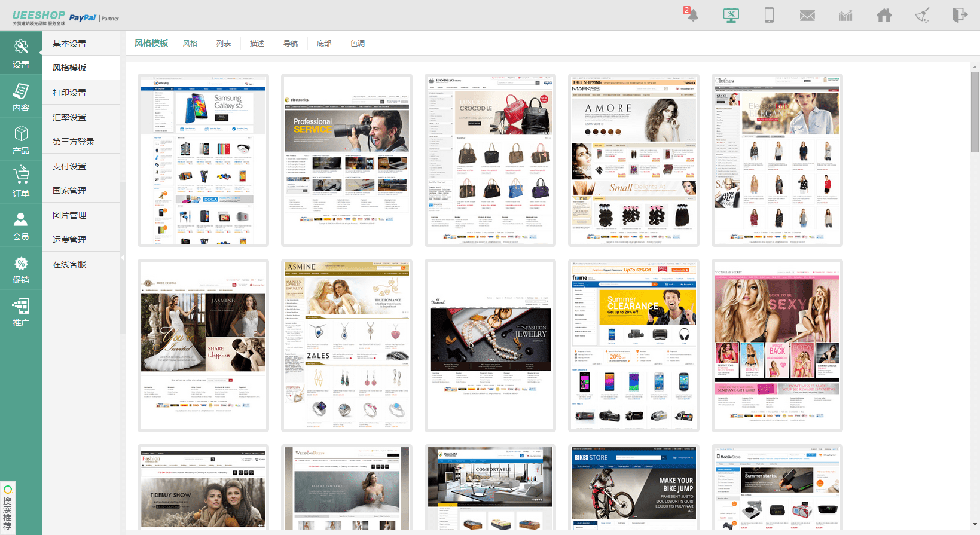
Task: Collapse the settings submenu panel arrow
Action: [123, 258]
